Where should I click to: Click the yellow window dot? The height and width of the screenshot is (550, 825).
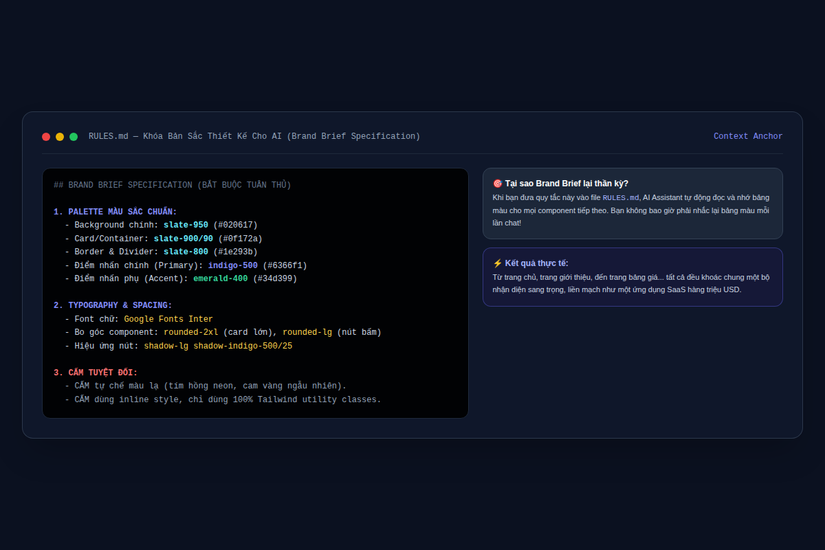pyautogui.click(x=59, y=137)
